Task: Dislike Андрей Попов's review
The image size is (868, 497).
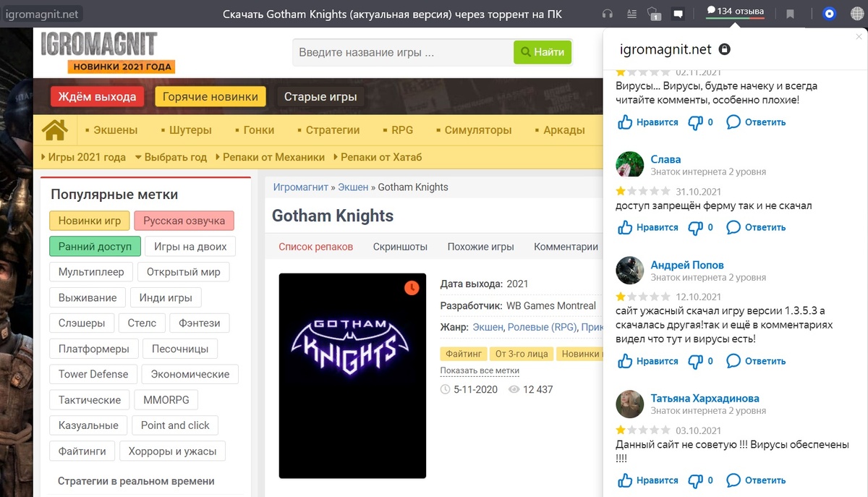Action: (x=699, y=361)
